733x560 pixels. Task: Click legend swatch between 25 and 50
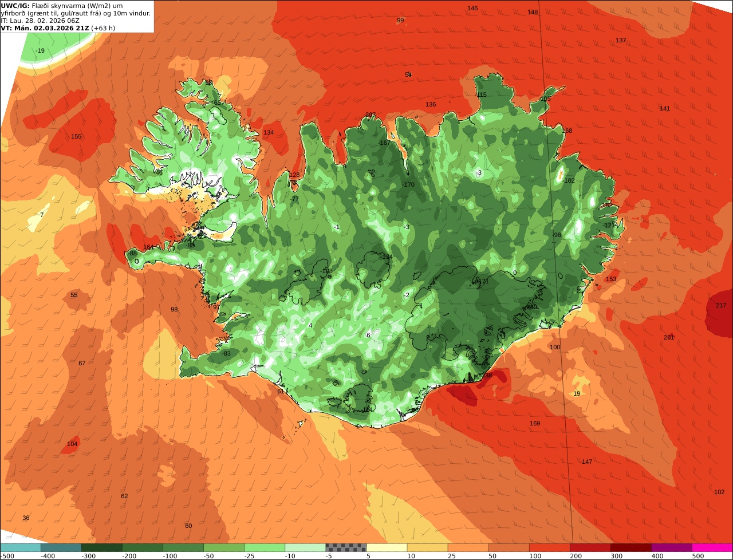point(468,547)
